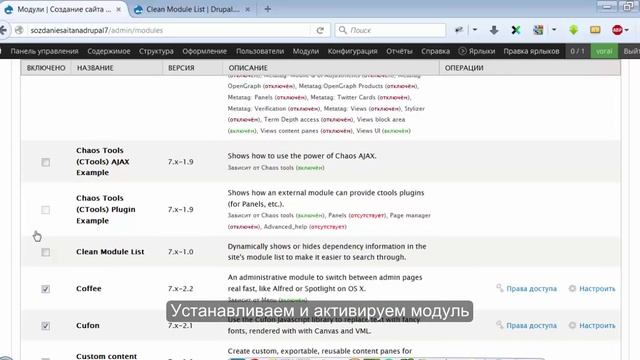Switch to the Модули browser tab

click(64, 9)
